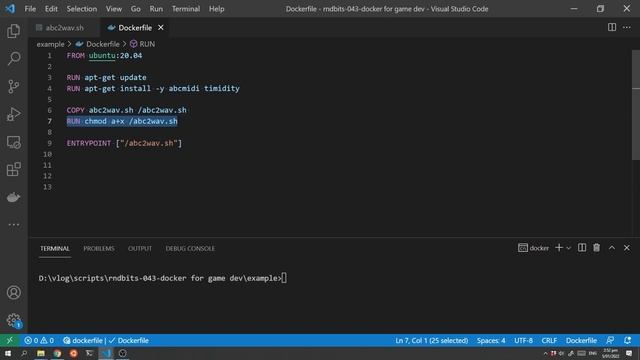This screenshot has width=640, height=360.
Task: Open the Edit menu
Action: point(51,9)
